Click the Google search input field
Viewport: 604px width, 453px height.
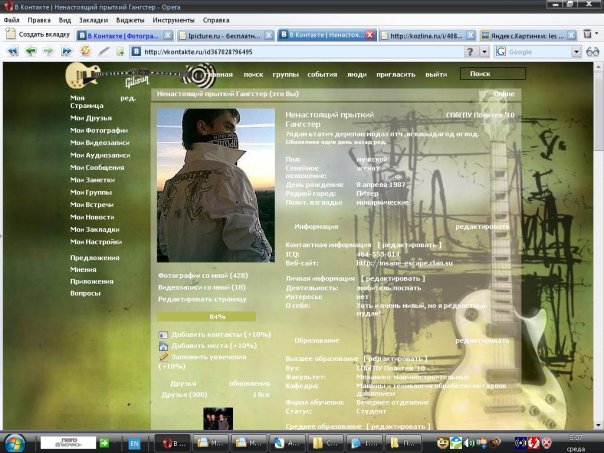[539, 52]
